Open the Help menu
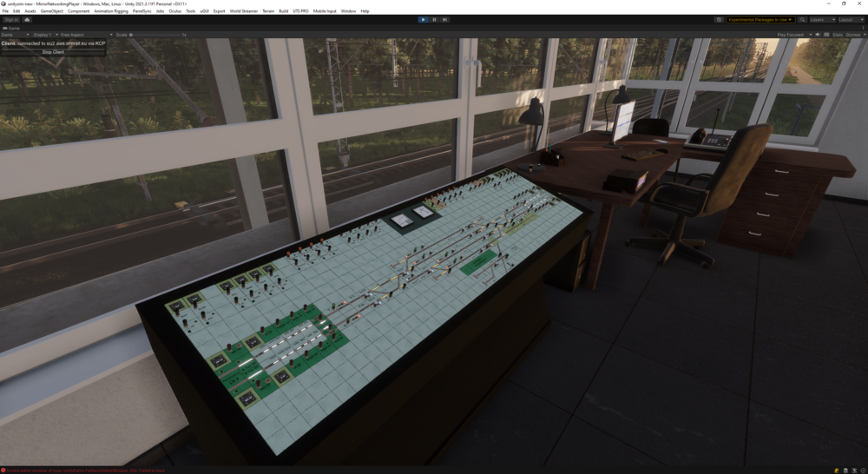This screenshot has height=474, width=868. click(x=365, y=11)
